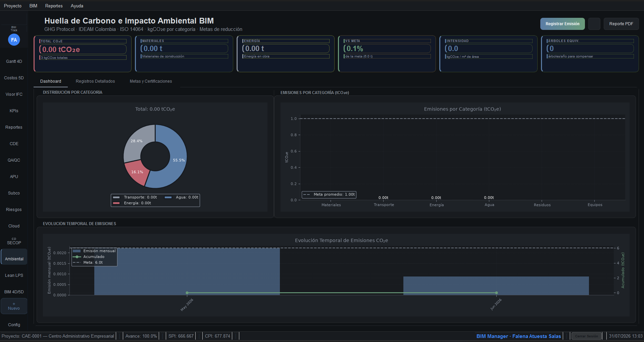This screenshot has height=342, width=644.
Task: Open the Proyecto menu
Action: (x=13, y=6)
